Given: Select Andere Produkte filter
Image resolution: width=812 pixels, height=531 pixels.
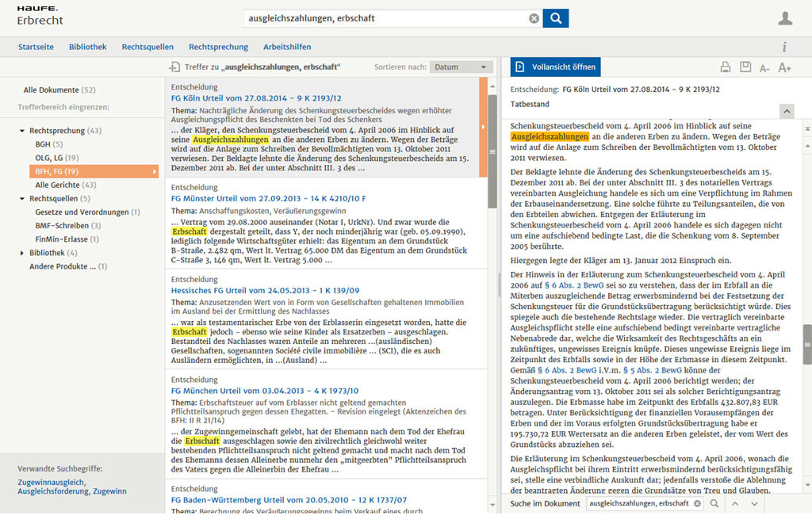Looking at the screenshot, I should pos(68,266).
